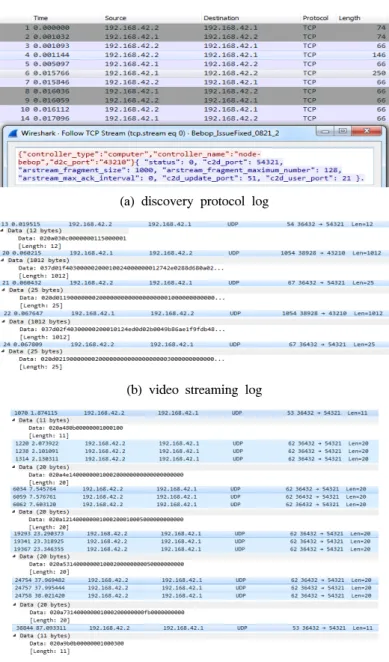Select UDP packet 22 at time 0.067647

pyautogui.click(x=194, y=314)
